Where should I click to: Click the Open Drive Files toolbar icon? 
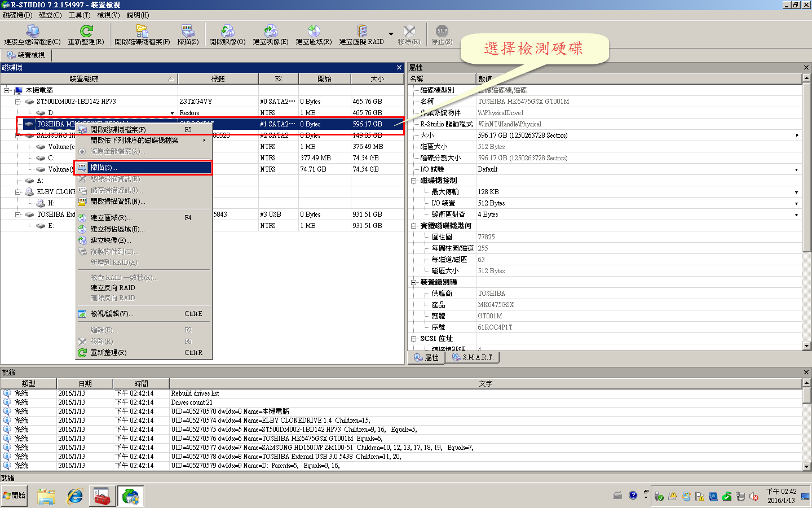142,32
